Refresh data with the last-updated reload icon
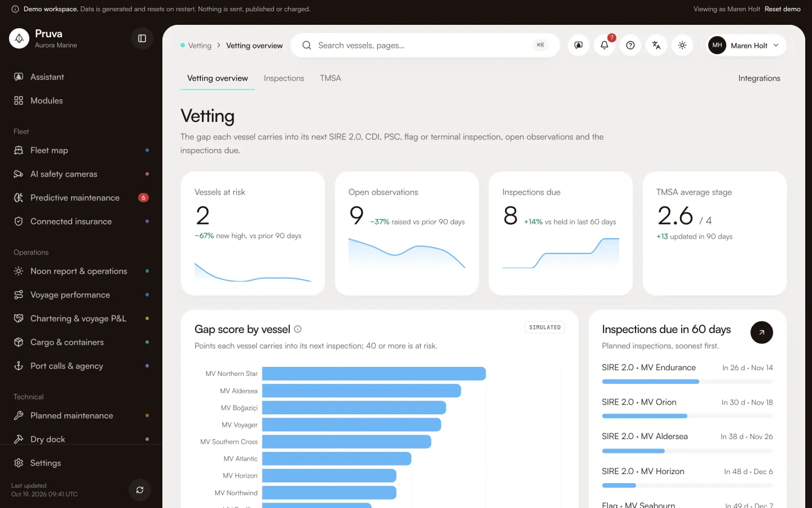 pyautogui.click(x=140, y=490)
